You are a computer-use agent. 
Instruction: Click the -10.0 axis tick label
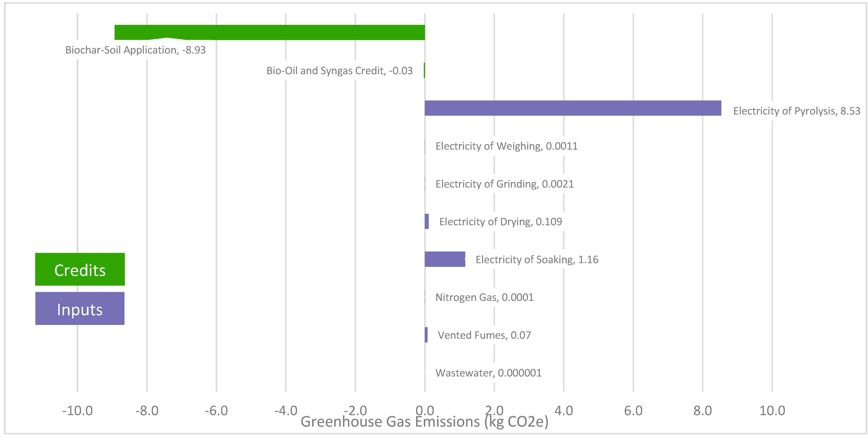click(x=77, y=411)
